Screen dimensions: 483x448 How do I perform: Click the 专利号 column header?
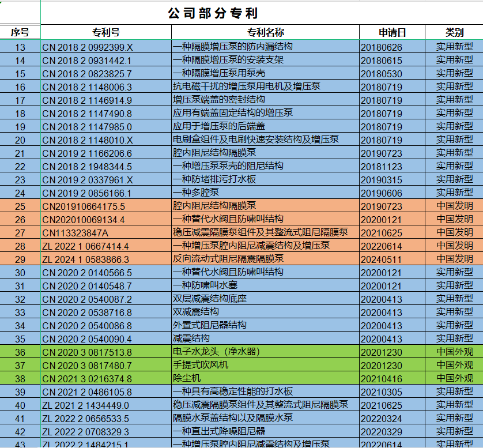click(106, 32)
